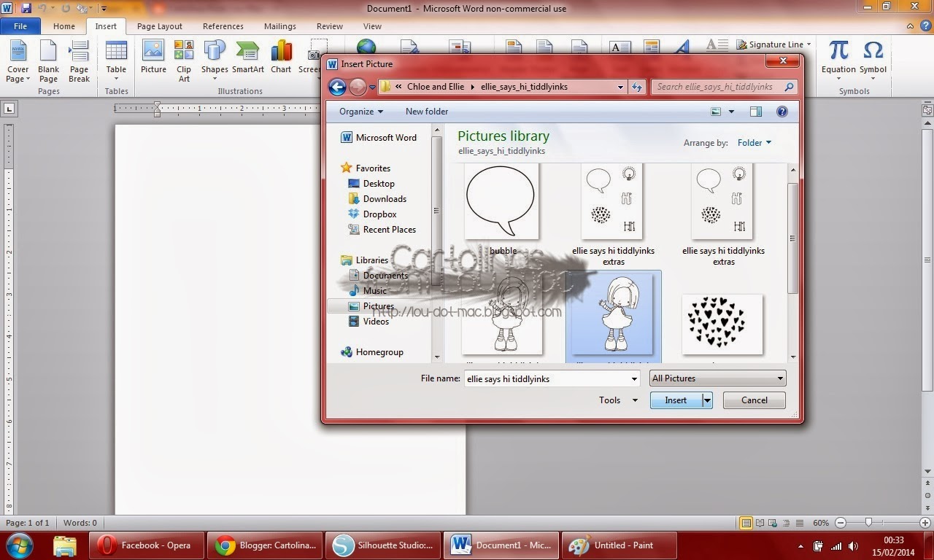Open the Arrange by Folder dropdown
The width and height of the screenshot is (934, 560).
tap(754, 143)
